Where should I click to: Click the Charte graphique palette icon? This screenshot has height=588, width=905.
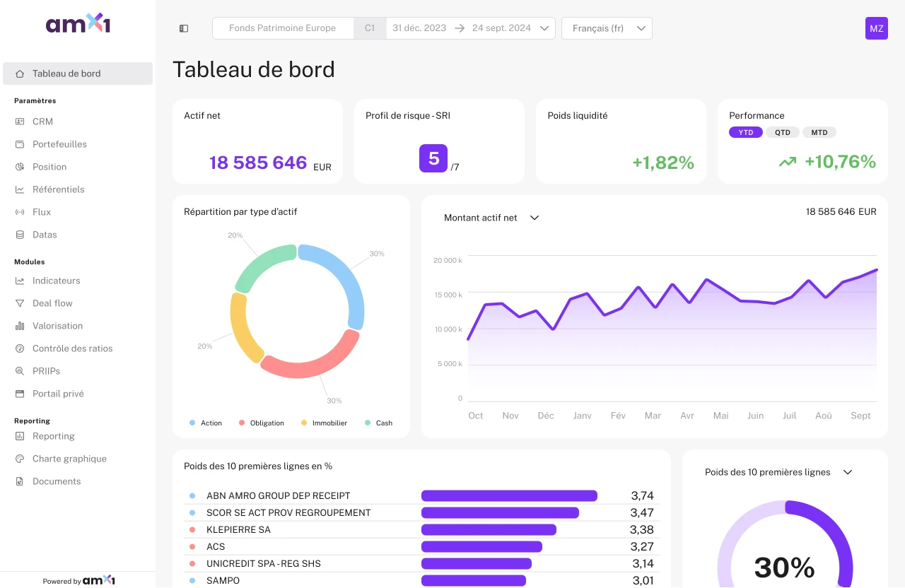(20, 459)
